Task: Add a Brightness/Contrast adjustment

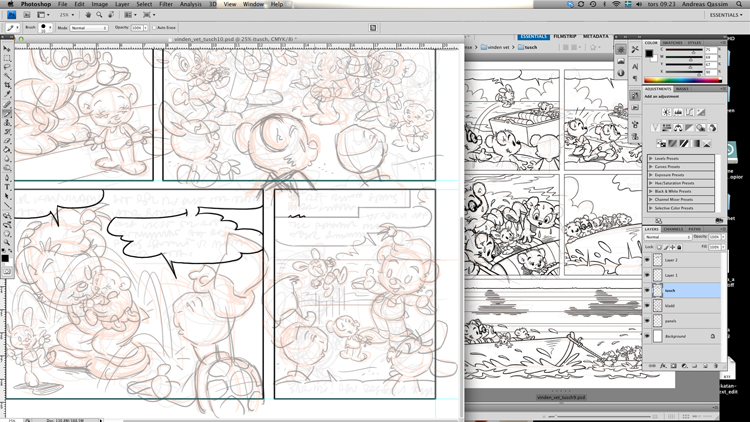Action: click(666, 112)
